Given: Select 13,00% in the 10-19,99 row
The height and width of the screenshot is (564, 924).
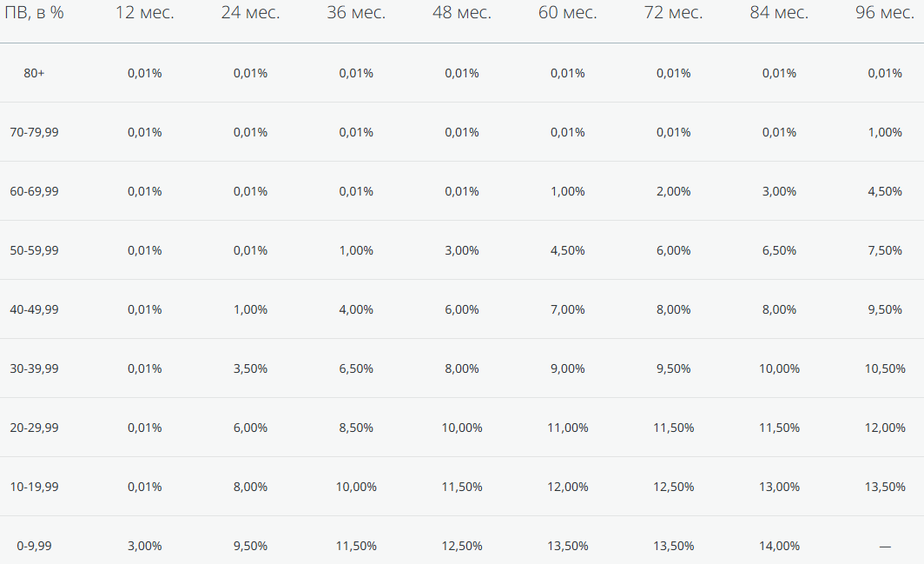Looking at the screenshot, I should click(x=779, y=487).
